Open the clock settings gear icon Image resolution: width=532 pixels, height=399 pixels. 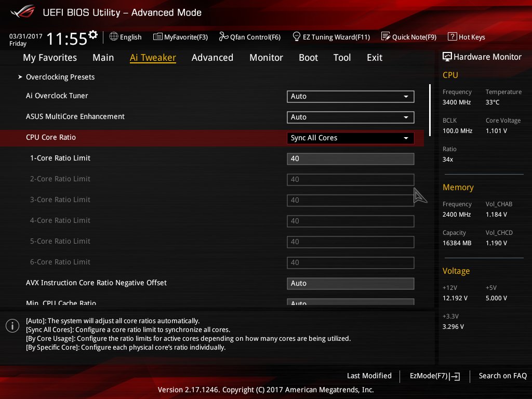(x=93, y=34)
